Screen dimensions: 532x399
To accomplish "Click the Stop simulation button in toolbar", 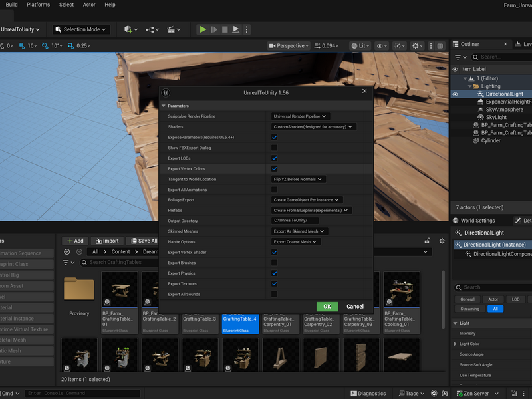I will [225, 29].
